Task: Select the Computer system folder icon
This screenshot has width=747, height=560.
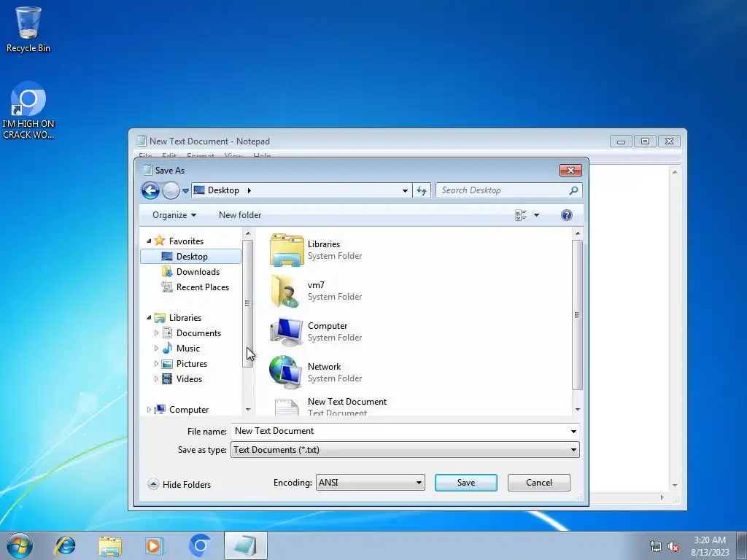Action: pyautogui.click(x=286, y=332)
